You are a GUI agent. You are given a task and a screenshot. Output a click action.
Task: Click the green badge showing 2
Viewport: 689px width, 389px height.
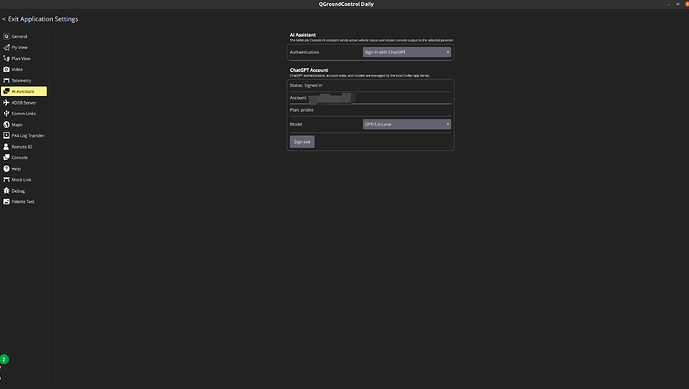(4, 359)
